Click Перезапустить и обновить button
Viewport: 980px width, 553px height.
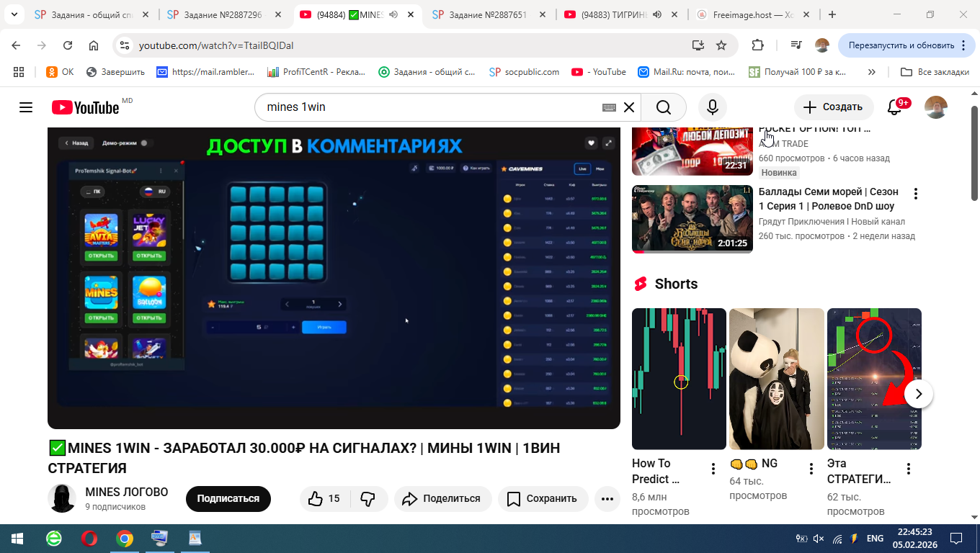point(906,45)
